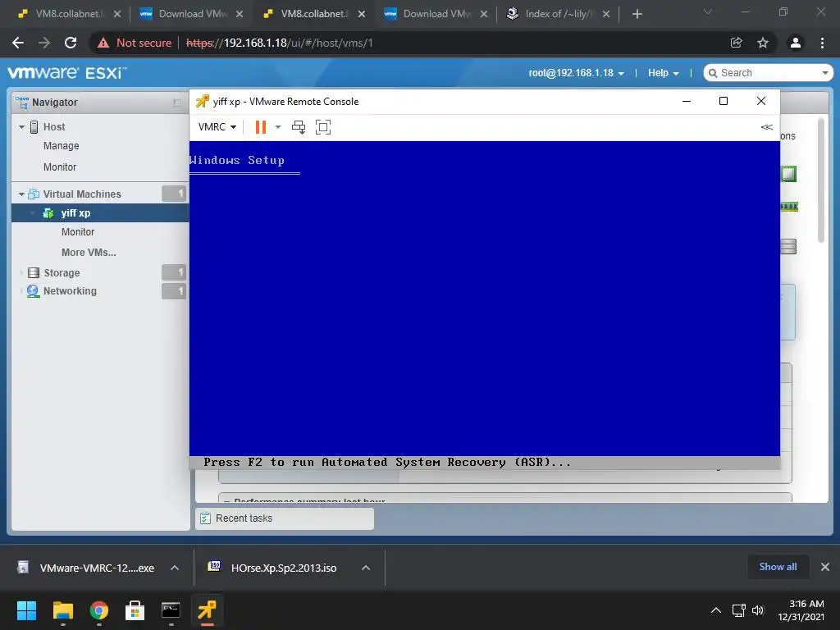This screenshot has height=630, width=840.
Task: Expand the Storage tree node
Action: click(21, 272)
